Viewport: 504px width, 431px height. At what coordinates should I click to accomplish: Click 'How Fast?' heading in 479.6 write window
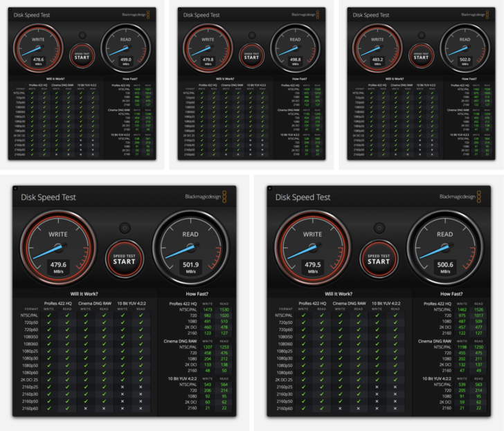click(x=197, y=293)
